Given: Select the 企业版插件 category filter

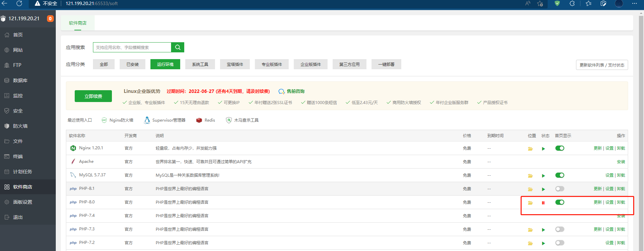Looking at the screenshot, I should pyautogui.click(x=311, y=64).
